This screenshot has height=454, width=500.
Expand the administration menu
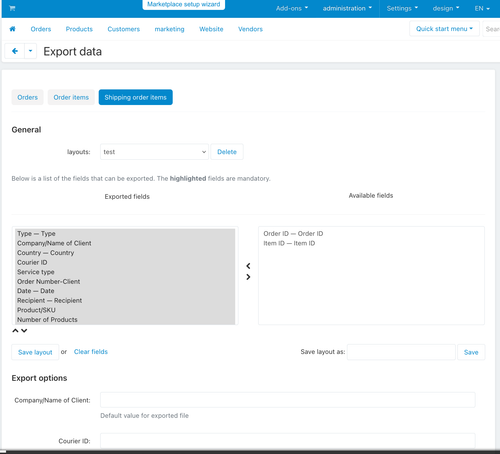pos(347,8)
